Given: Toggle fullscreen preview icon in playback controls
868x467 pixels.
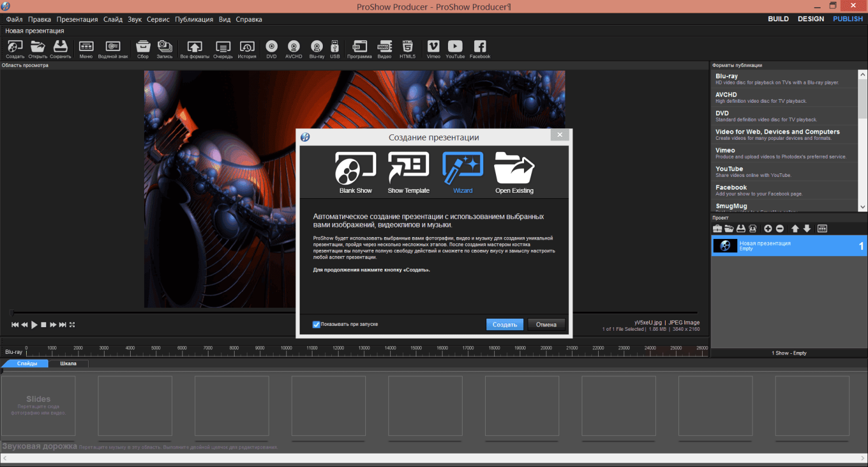Looking at the screenshot, I should coord(72,325).
